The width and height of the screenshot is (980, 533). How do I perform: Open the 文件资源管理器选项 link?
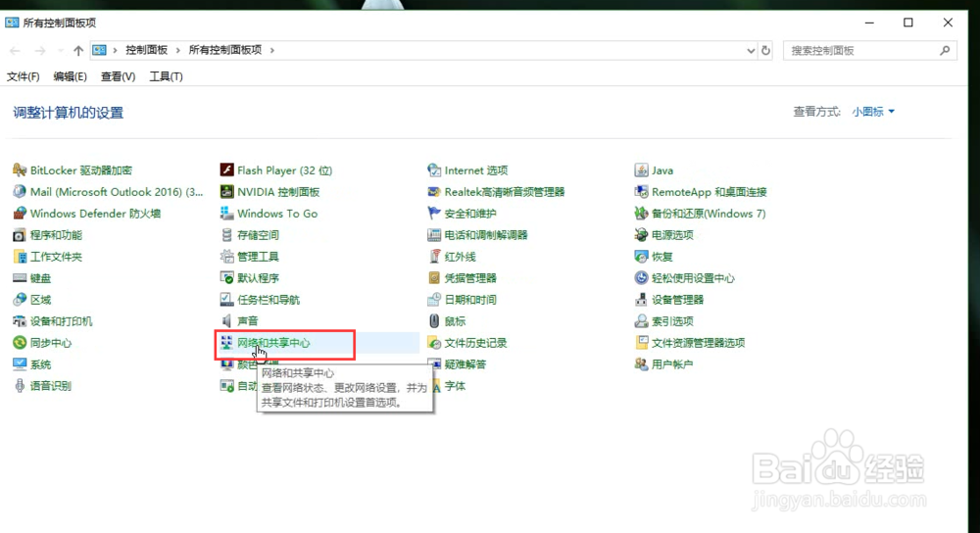coord(698,342)
